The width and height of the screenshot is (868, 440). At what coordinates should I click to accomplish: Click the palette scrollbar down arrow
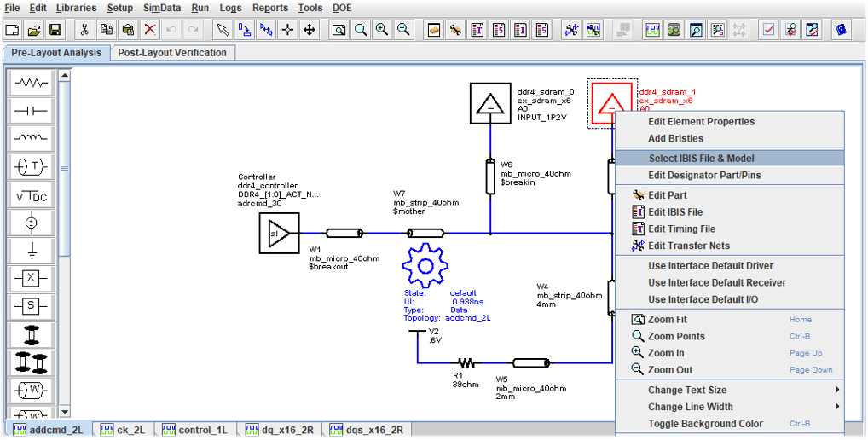pyautogui.click(x=64, y=411)
